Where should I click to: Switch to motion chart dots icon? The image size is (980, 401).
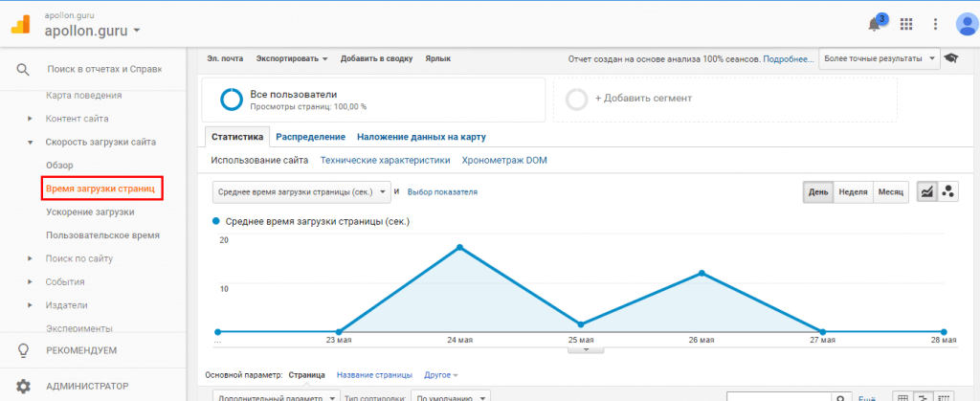(x=948, y=192)
